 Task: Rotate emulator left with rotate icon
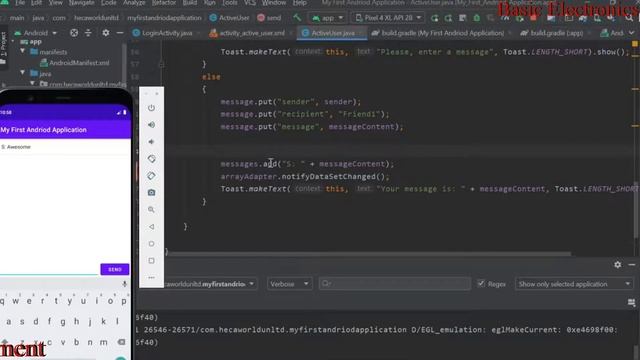point(151,158)
